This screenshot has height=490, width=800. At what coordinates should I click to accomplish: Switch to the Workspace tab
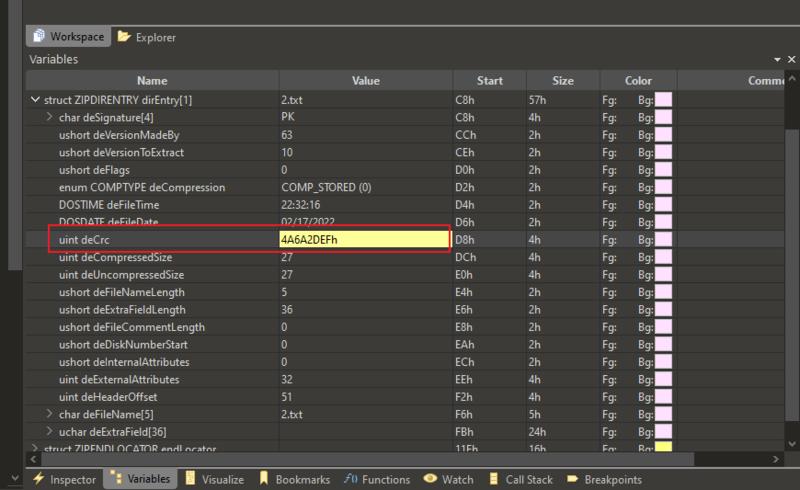(x=68, y=36)
